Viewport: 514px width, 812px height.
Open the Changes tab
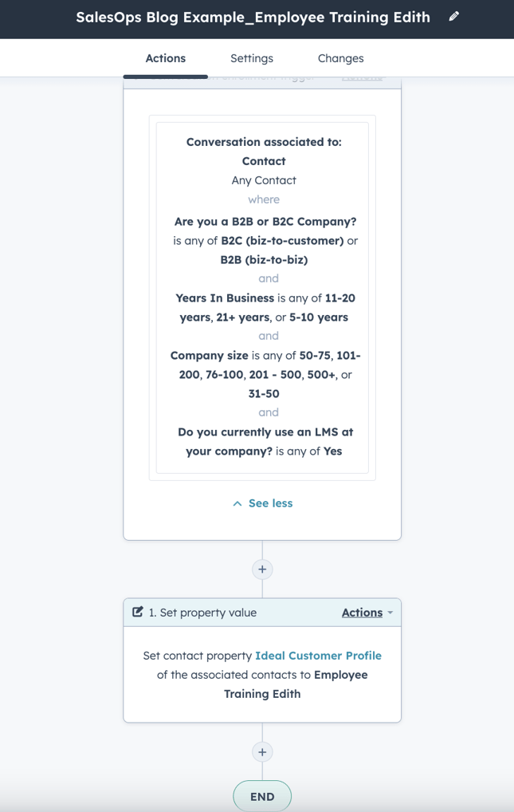tap(340, 58)
